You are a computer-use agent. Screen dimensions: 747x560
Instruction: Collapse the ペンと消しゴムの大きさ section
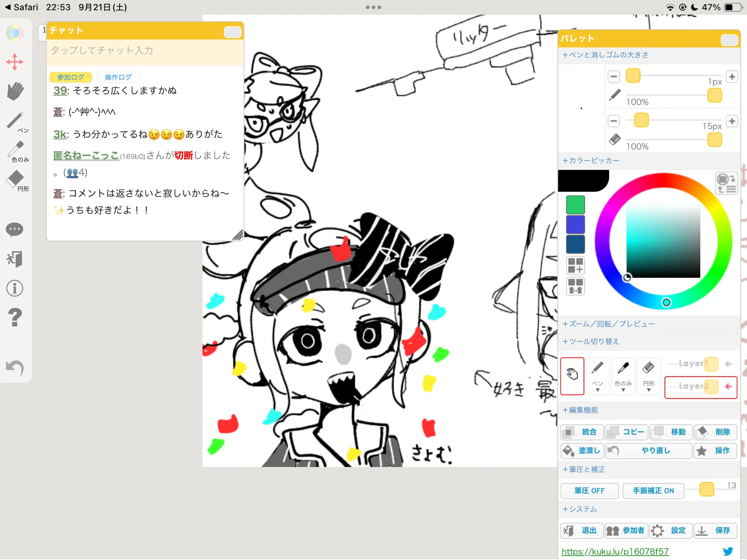coord(605,55)
